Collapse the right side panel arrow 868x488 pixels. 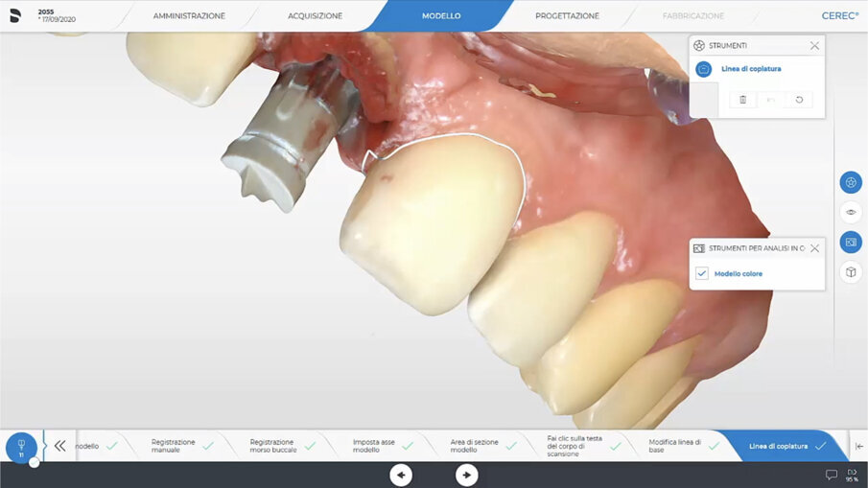coord(858,446)
